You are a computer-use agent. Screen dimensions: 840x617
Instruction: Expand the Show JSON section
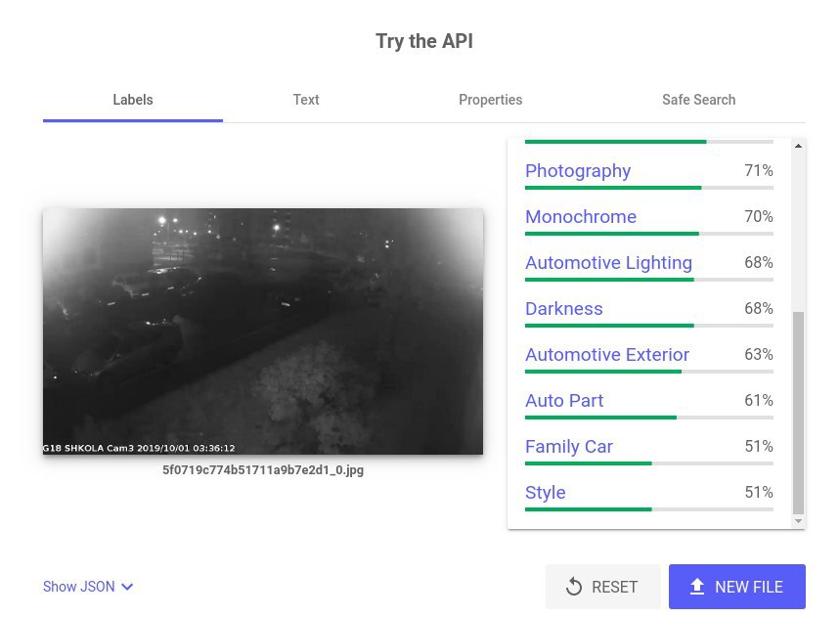click(88, 587)
